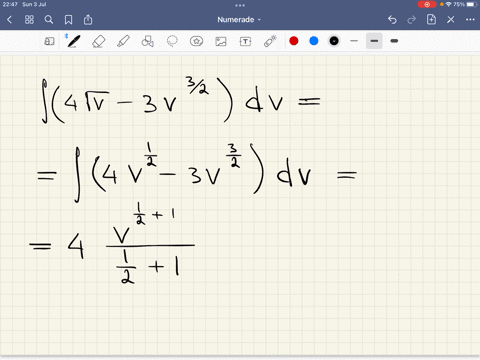Select the Image insert tool
Viewport: 480px width, 360px height.
(221, 41)
